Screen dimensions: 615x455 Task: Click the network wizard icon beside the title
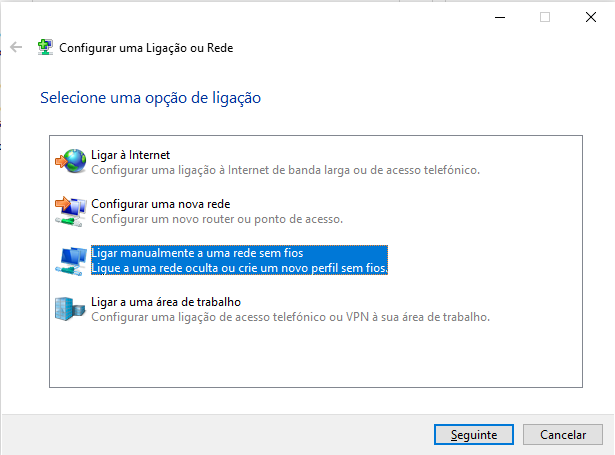pos(45,47)
